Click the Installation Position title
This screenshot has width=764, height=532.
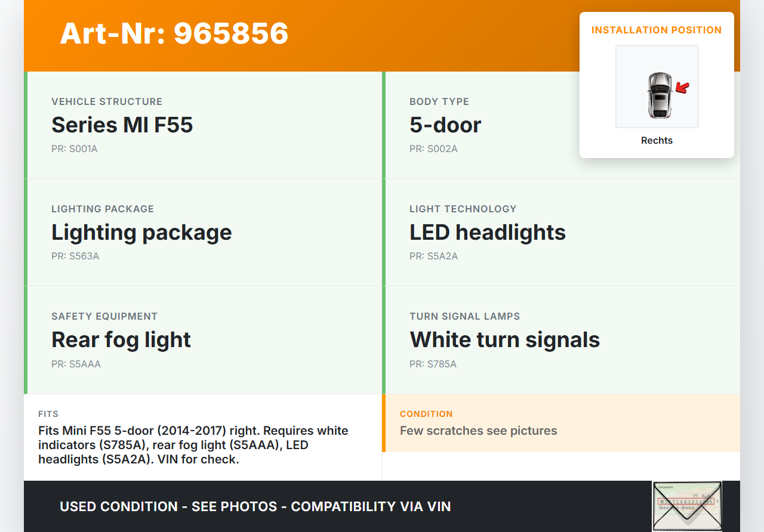coord(656,30)
